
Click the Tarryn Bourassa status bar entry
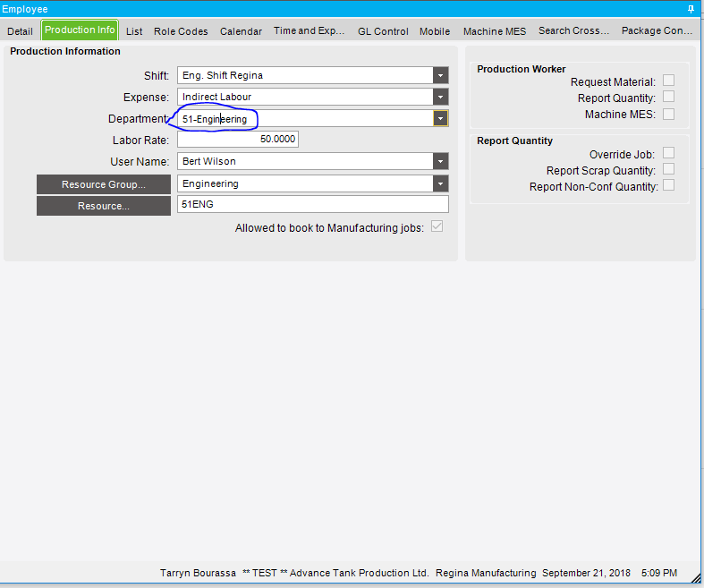click(x=198, y=573)
